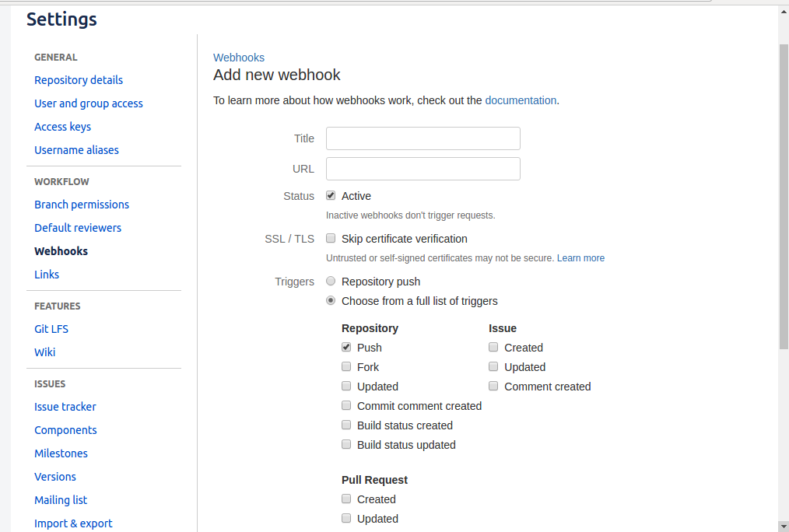This screenshot has width=789, height=532.
Task: Open Issue tracker settings in the sidebar
Action: [65, 407]
